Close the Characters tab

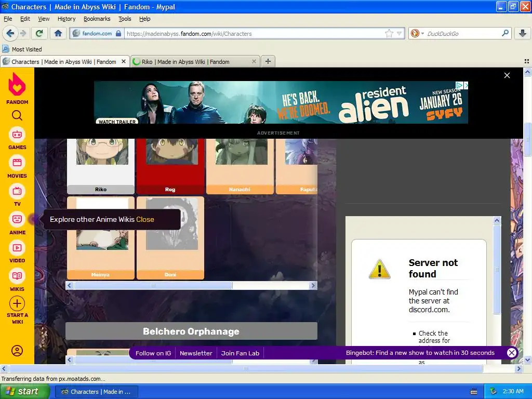point(124,61)
